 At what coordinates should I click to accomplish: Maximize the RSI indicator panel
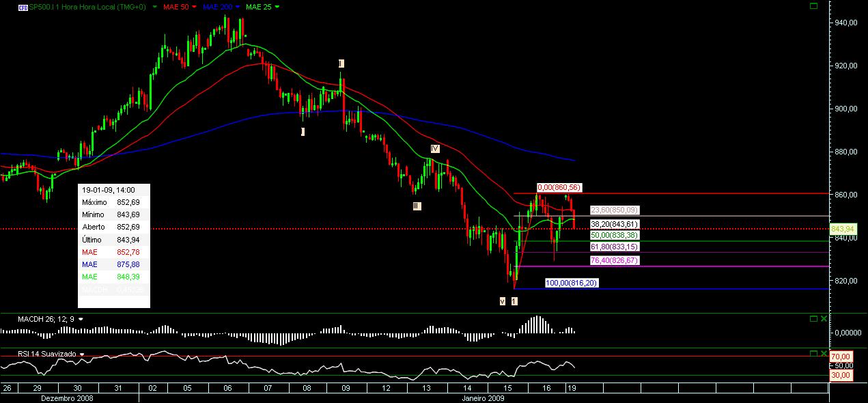coord(813,353)
